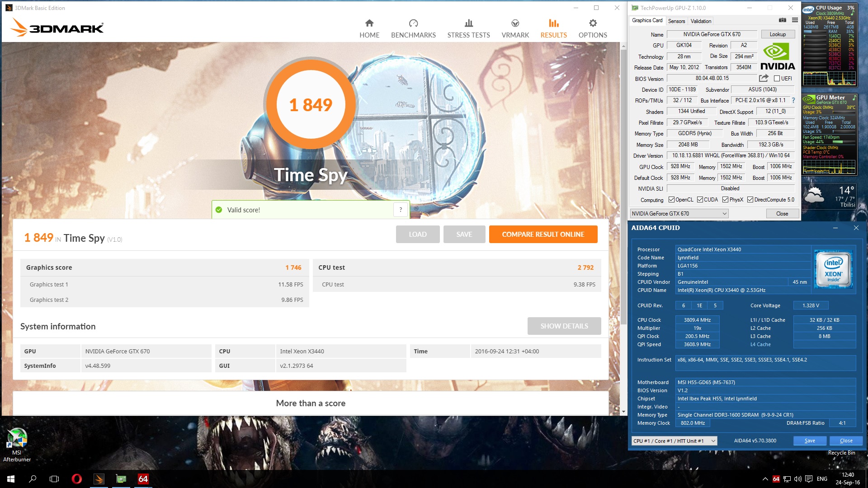The height and width of the screenshot is (488, 868).
Task: Open the GPU-Z hamburger menu icon
Action: coord(795,20)
